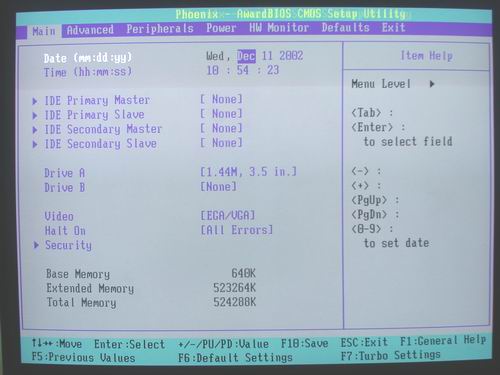Expand the Security submenu arrow

pyautogui.click(x=36, y=245)
